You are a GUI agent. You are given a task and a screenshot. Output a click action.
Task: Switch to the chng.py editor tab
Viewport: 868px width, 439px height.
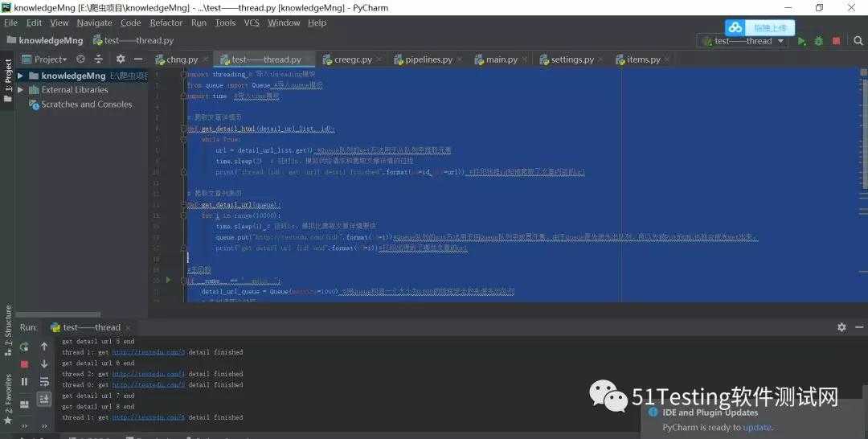[x=182, y=59]
